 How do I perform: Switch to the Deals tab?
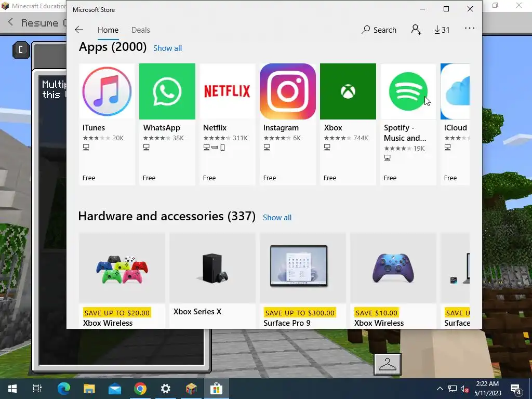(x=140, y=30)
